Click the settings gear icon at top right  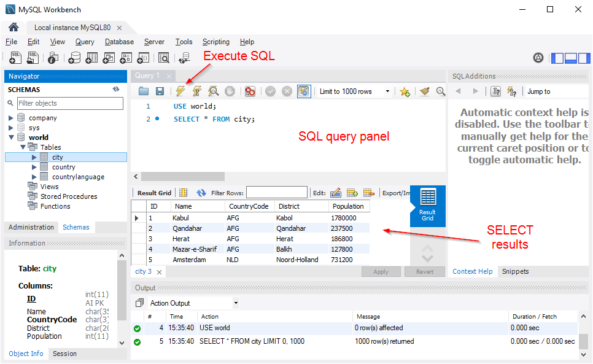pyautogui.click(x=538, y=58)
